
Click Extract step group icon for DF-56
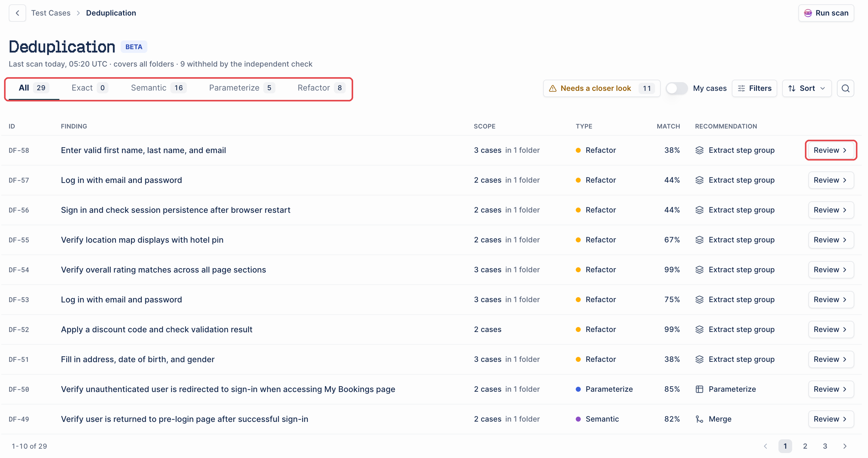pos(699,210)
